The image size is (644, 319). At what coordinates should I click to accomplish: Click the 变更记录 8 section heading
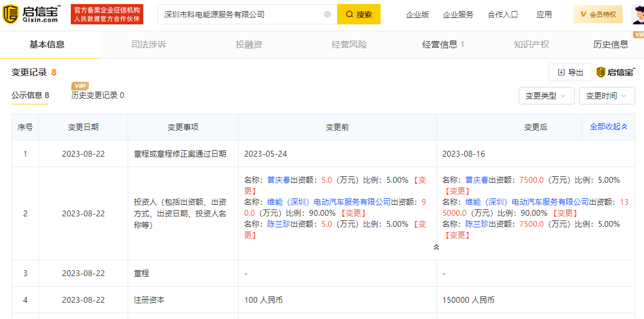pos(34,72)
